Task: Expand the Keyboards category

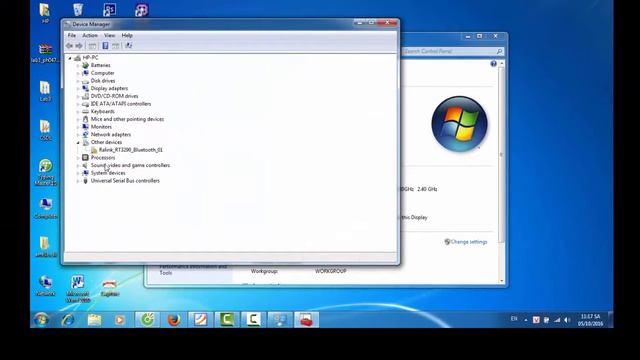Action: tap(78, 111)
